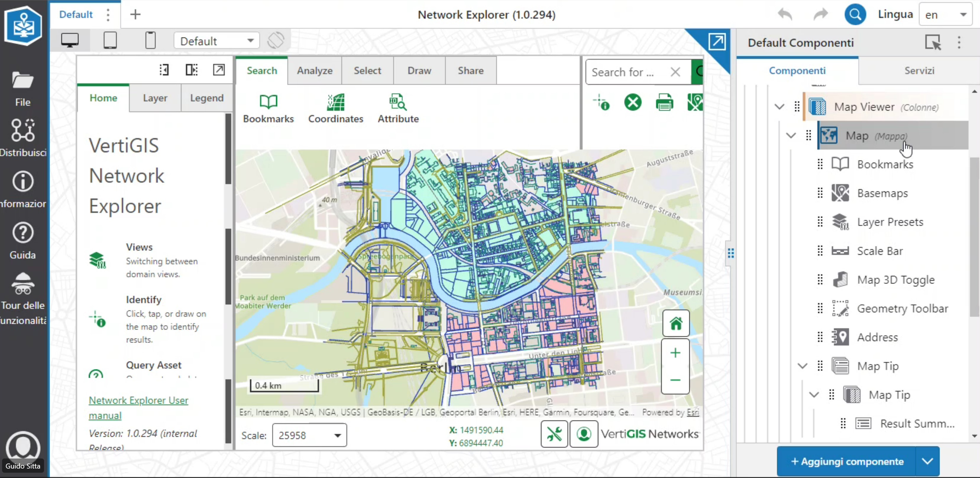
Task: Toggle the split panel layout icon
Action: (x=191, y=69)
